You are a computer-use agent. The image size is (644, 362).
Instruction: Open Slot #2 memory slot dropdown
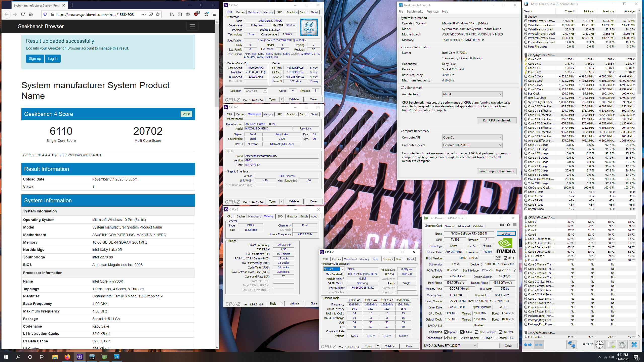pos(334,269)
